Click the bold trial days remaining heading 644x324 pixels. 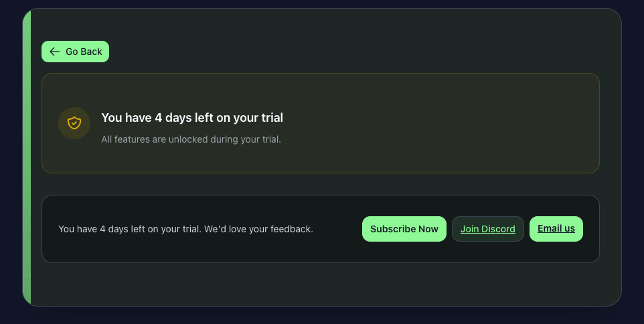click(192, 118)
